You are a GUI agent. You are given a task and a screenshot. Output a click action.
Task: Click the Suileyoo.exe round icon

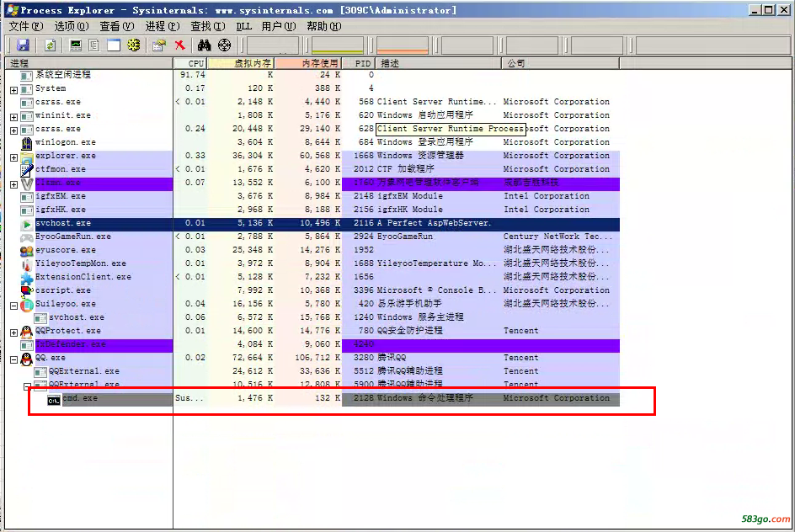27,305
